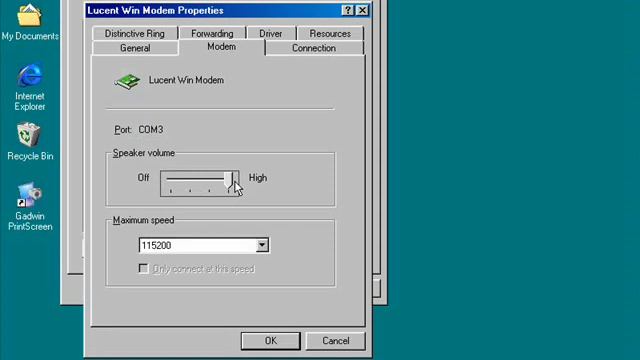Screen dimensions: 640x360
Task: Click the dialog title bar text
Action: point(156,11)
